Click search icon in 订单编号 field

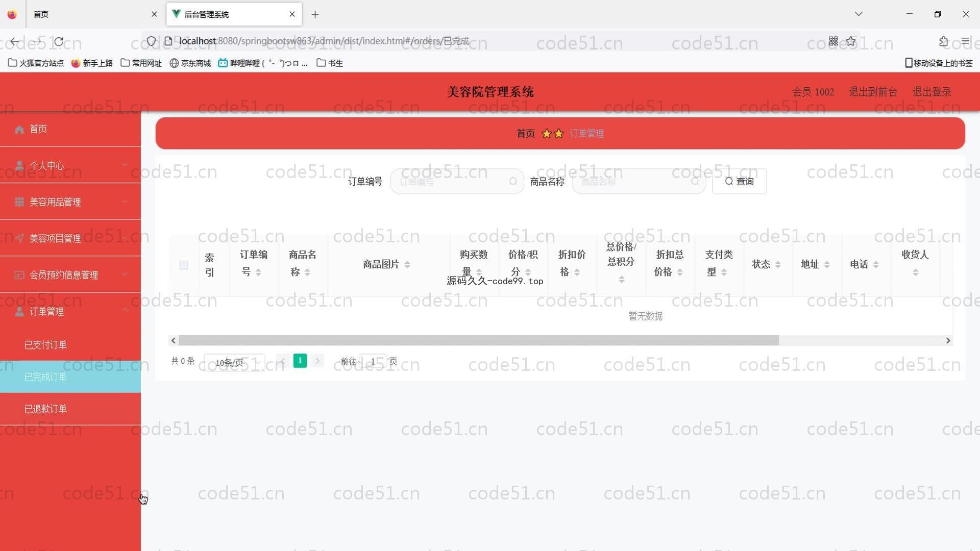coord(513,182)
